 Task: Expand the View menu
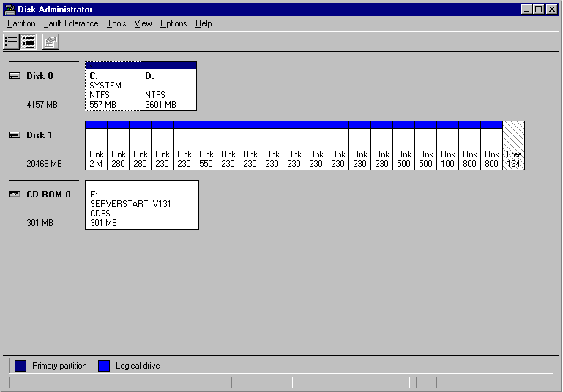coord(143,23)
